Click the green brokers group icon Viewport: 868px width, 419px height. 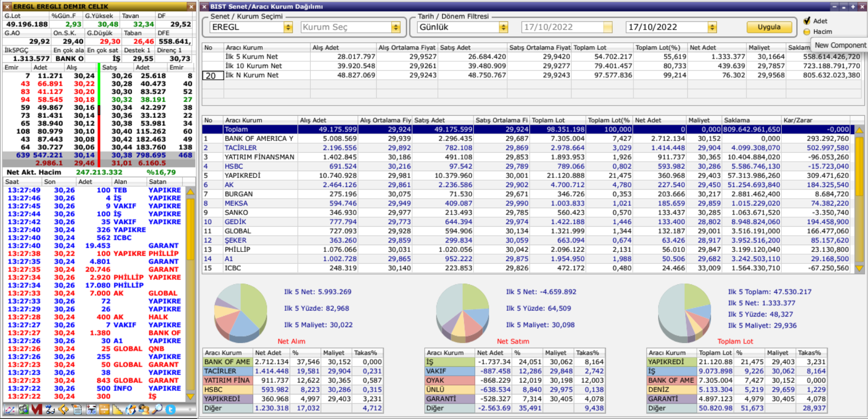tap(23, 409)
